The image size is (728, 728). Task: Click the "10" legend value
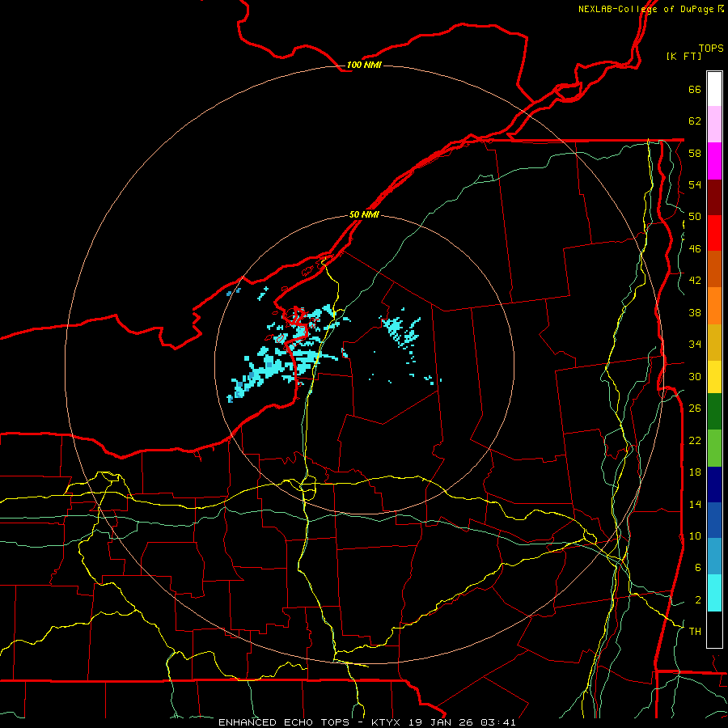(x=695, y=535)
